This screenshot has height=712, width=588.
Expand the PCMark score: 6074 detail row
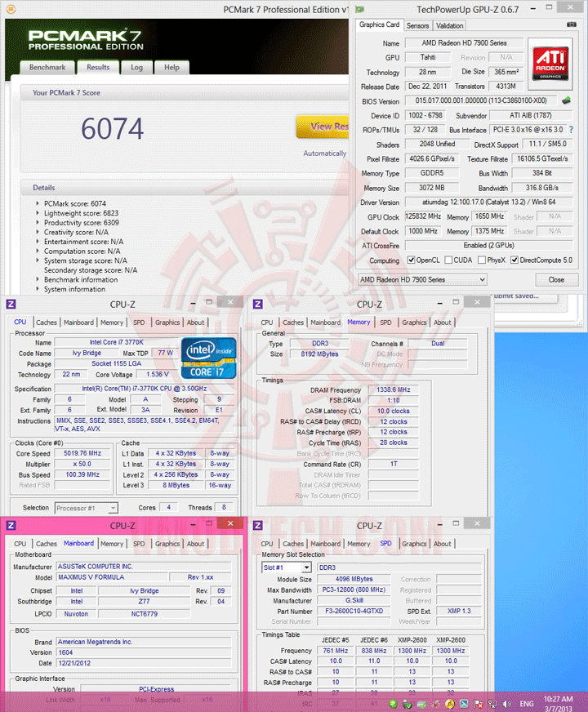pos(38,203)
